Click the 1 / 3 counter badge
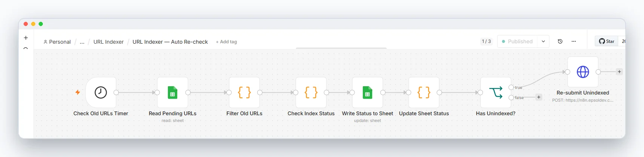The width and height of the screenshot is (644, 157). 486,41
